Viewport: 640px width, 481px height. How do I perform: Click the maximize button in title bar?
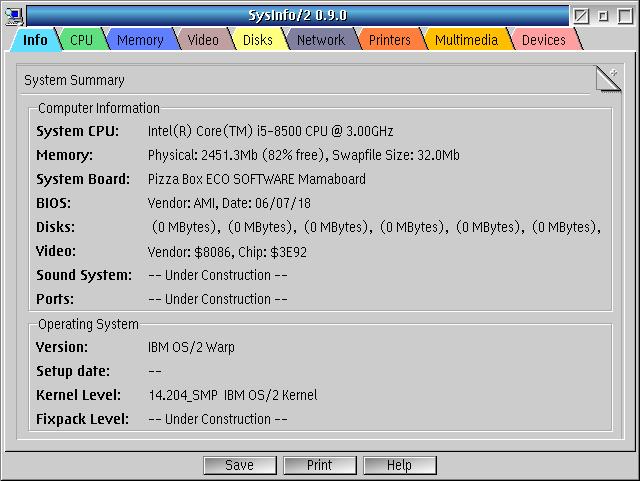pyautogui.click(x=625, y=16)
